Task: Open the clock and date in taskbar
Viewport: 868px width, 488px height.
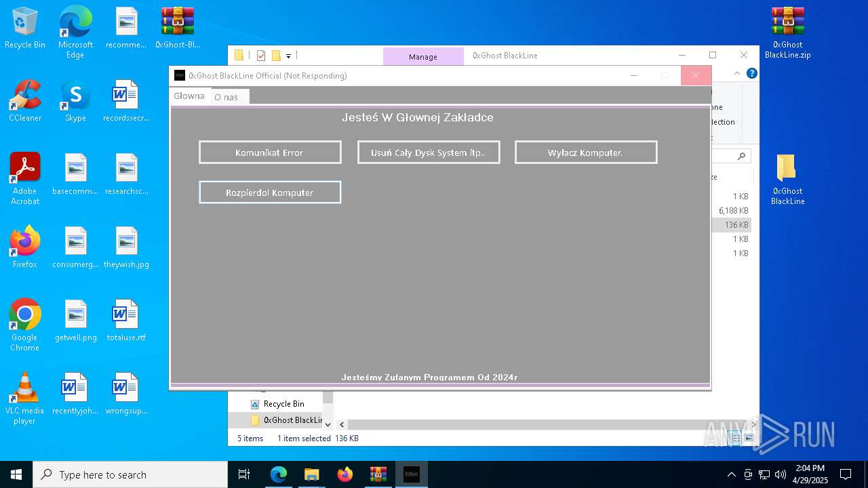Action: 810,474
